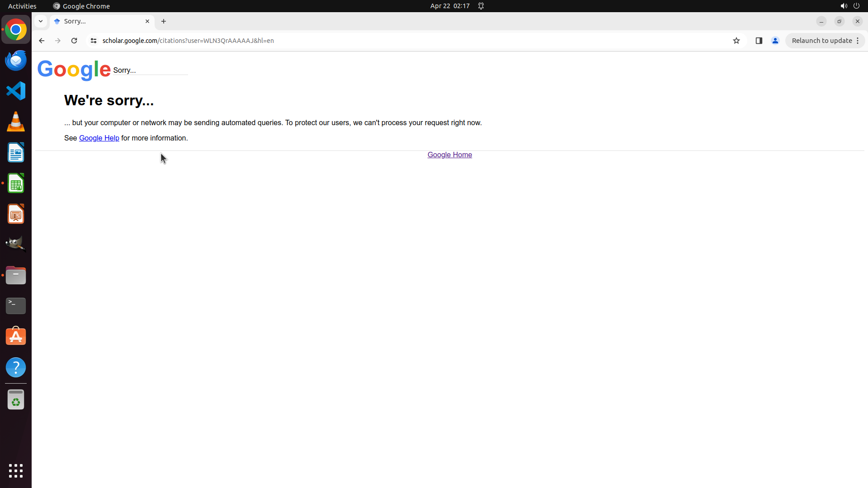This screenshot has height=488, width=868.
Task: Open a new tab
Action: point(164,21)
